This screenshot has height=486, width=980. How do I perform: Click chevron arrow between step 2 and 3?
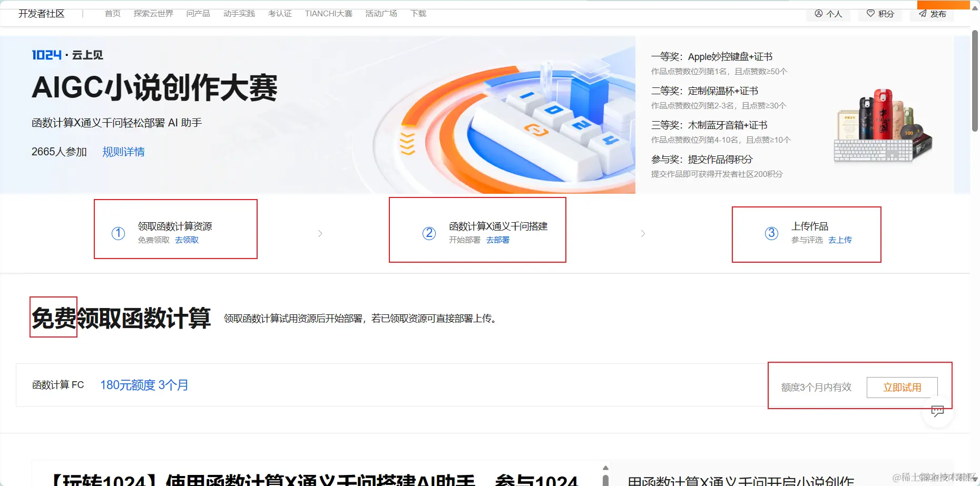pos(643,233)
